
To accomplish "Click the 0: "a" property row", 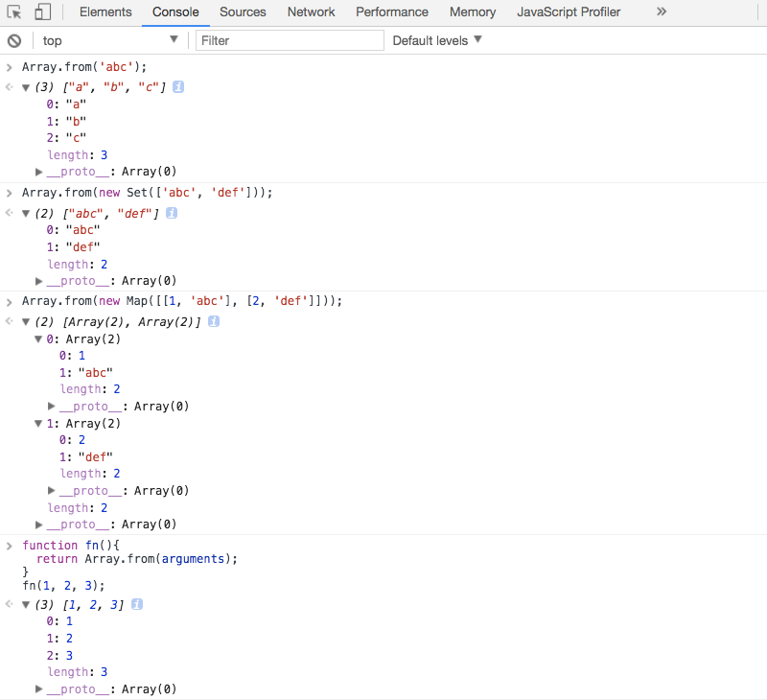I will click(66, 104).
